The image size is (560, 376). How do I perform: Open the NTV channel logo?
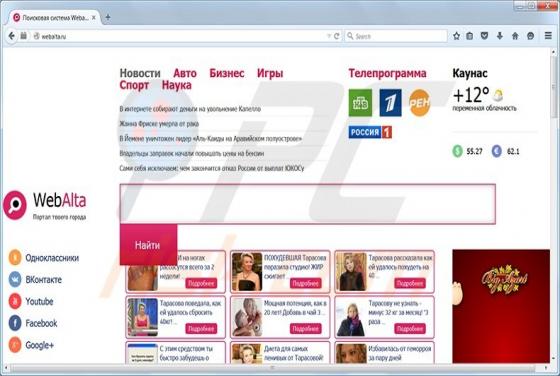pyautogui.click(x=360, y=103)
